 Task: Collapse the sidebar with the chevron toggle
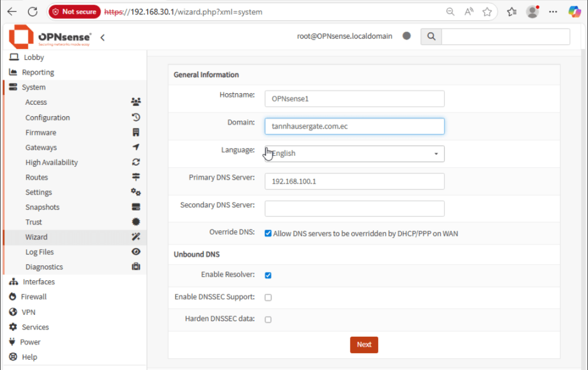102,37
